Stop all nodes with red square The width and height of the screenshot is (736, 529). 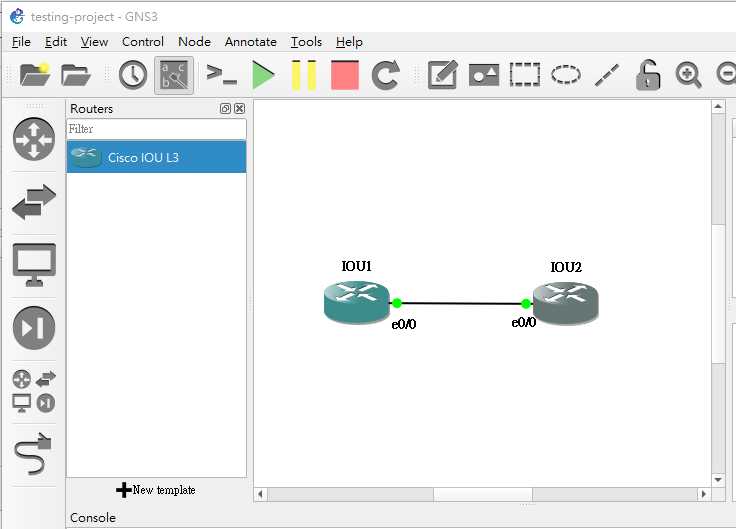click(345, 75)
